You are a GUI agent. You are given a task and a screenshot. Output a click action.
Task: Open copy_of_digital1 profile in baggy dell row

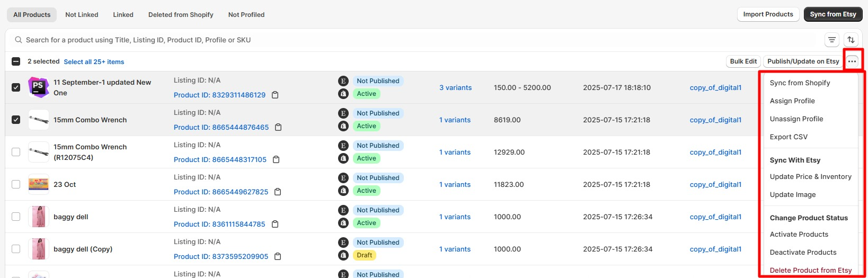715,217
